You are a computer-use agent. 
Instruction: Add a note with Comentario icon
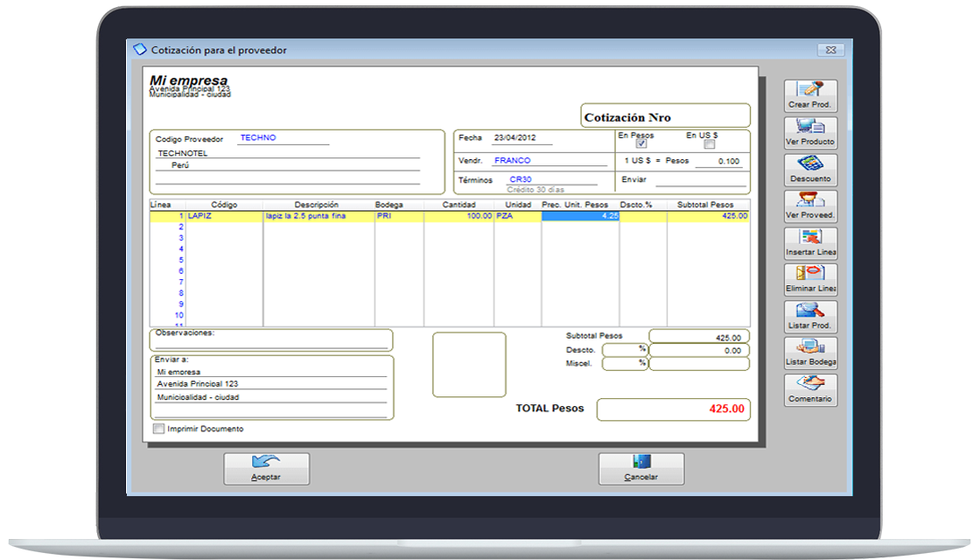pyautogui.click(x=810, y=389)
